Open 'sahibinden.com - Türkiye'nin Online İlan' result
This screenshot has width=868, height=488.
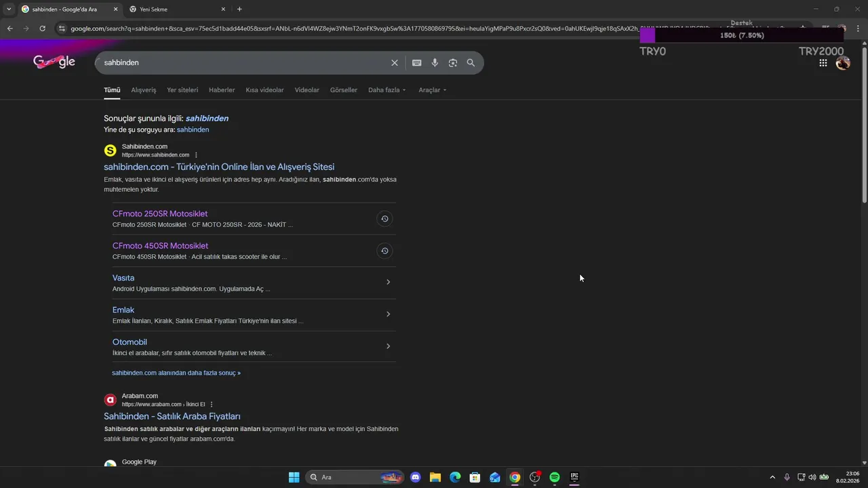[x=219, y=167]
